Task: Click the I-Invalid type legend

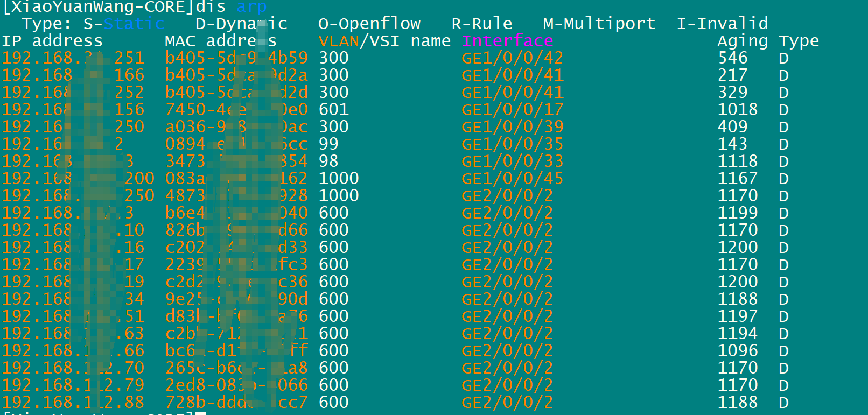Action: tap(722, 24)
